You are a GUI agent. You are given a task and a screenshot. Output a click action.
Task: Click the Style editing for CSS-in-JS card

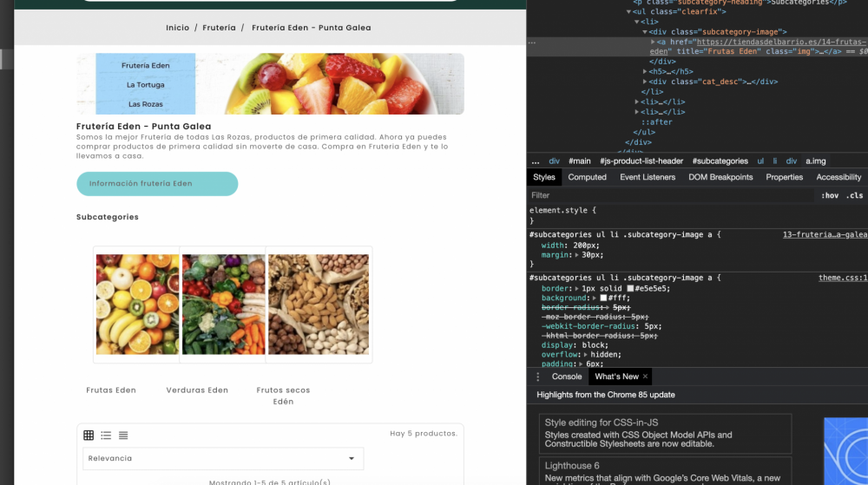pyautogui.click(x=665, y=434)
